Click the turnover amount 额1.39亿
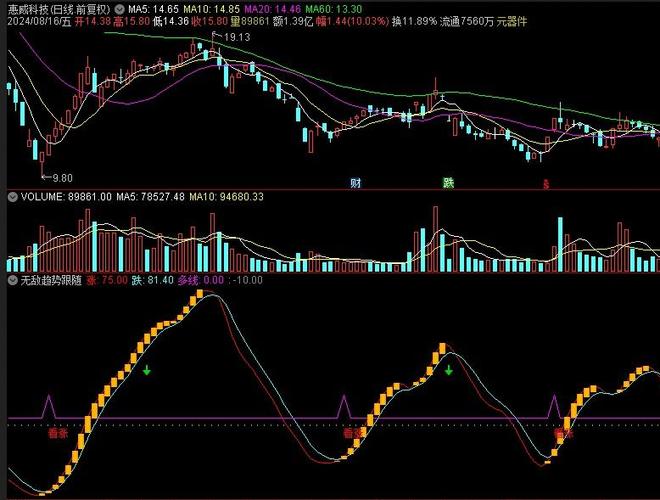 (x=293, y=21)
